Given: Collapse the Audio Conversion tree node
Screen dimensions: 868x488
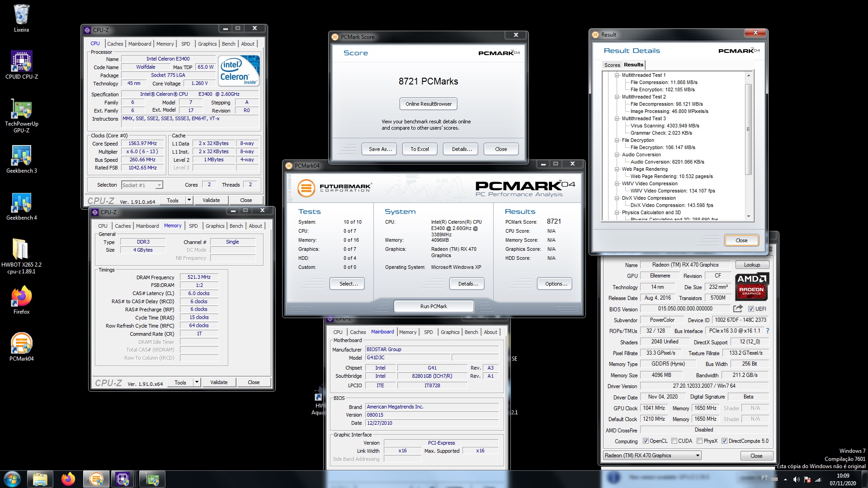Looking at the screenshot, I should tap(616, 155).
